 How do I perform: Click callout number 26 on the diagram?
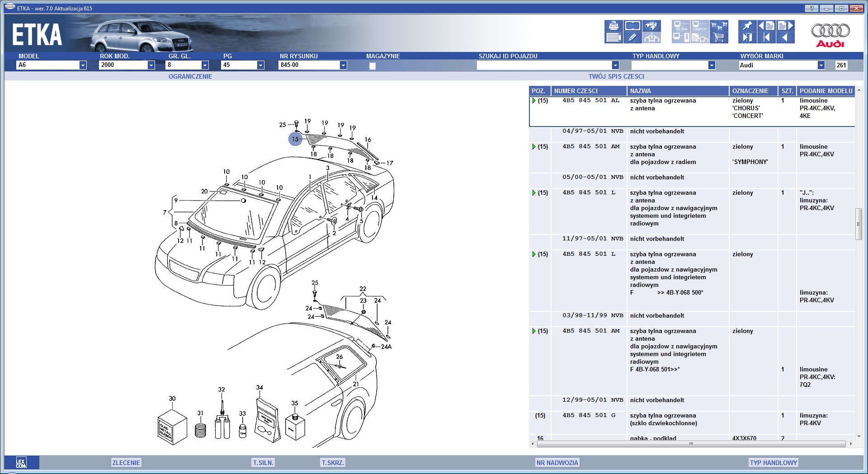[x=340, y=357]
